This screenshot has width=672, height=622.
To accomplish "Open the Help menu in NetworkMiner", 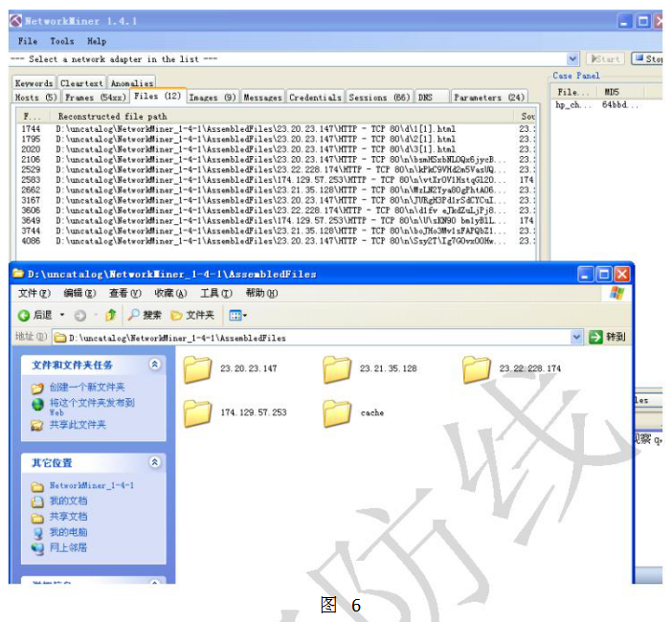I will 97,41.
